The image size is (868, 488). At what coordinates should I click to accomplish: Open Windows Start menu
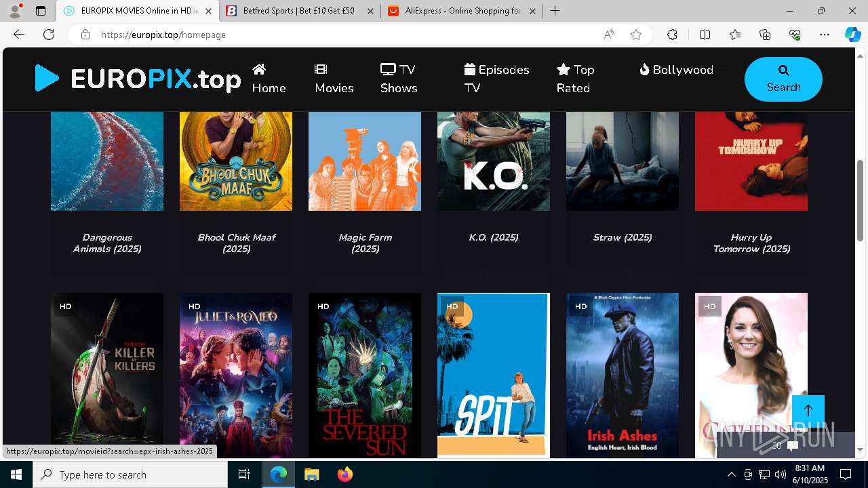coord(16,474)
